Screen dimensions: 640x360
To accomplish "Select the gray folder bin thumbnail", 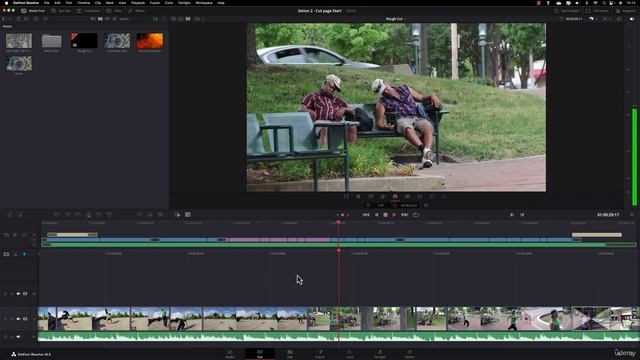I will click(51, 41).
